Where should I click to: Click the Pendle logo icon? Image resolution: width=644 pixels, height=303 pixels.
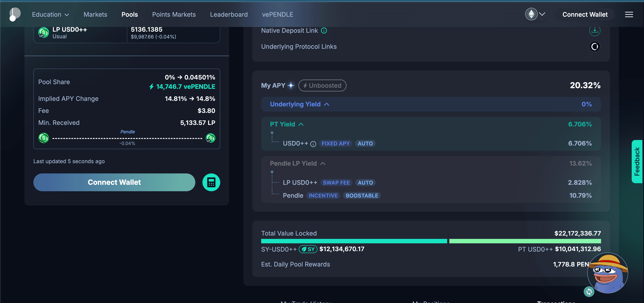click(15, 14)
